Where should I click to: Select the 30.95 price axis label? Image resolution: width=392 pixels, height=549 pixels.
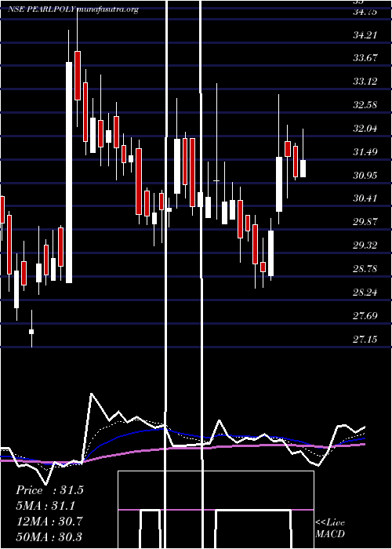[x=365, y=176]
